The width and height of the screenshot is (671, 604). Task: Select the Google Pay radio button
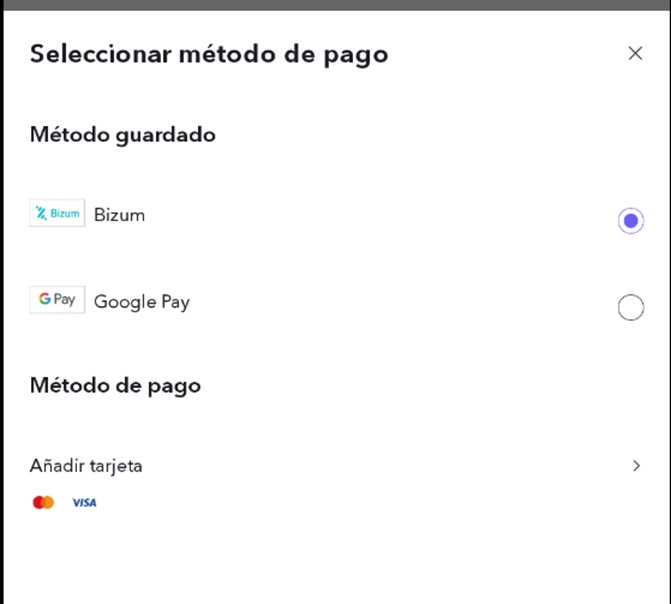[x=631, y=308]
